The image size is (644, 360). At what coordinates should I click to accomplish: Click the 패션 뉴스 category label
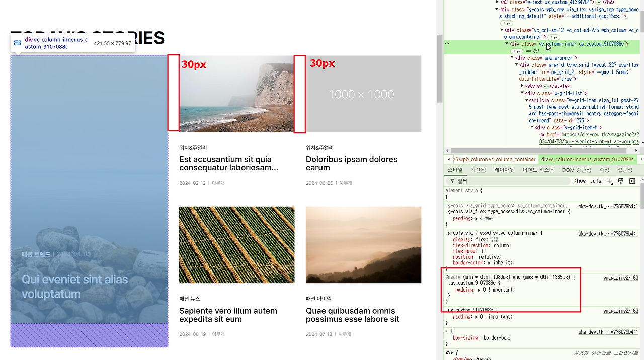tap(190, 299)
